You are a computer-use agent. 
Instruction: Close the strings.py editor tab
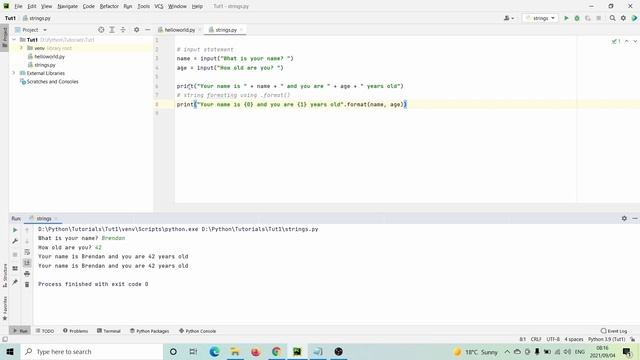[x=241, y=30]
